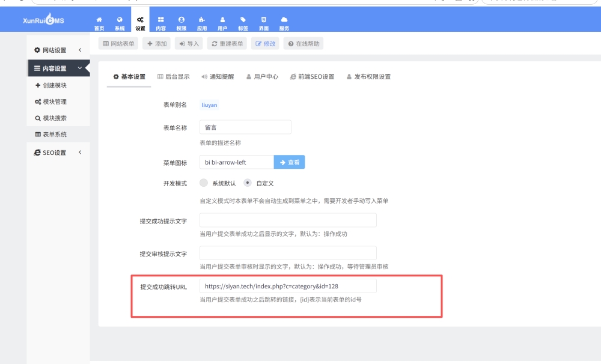The image size is (601, 364).
Task: Select the 自定义 radio button
Action: [x=248, y=183]
